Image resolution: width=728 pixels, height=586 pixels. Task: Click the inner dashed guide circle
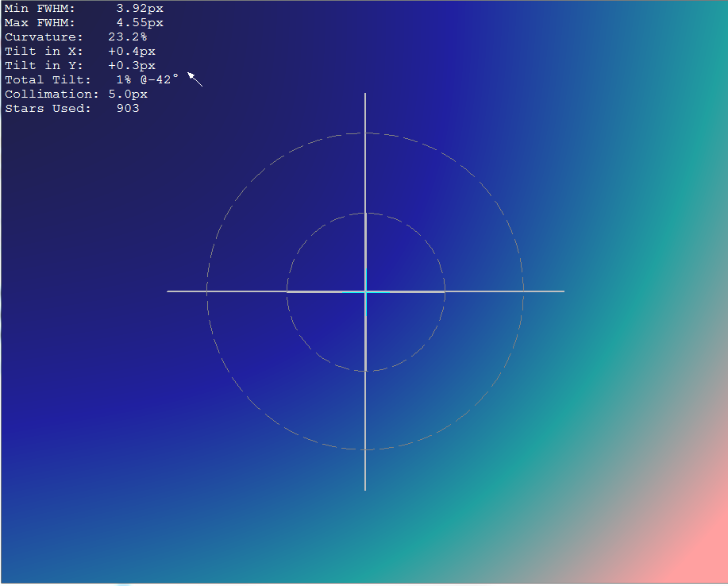(x=365, y=212)
